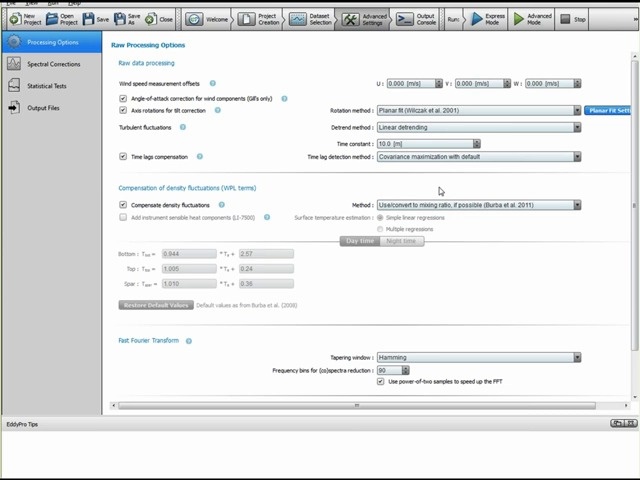Open Advanced Settings in the toolbar
640x480 pixels.
364,19
